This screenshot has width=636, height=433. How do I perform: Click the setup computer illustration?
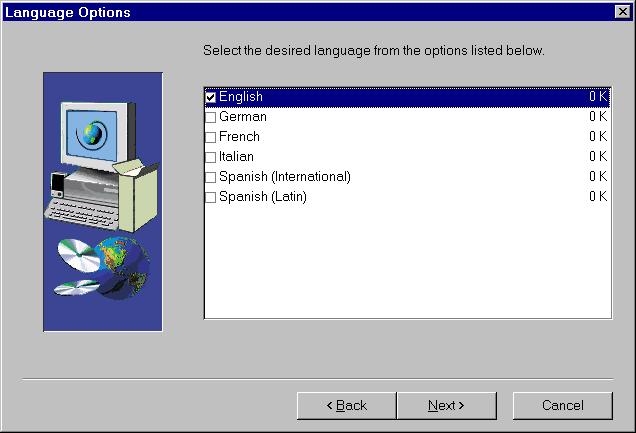[x=103, y=202]
